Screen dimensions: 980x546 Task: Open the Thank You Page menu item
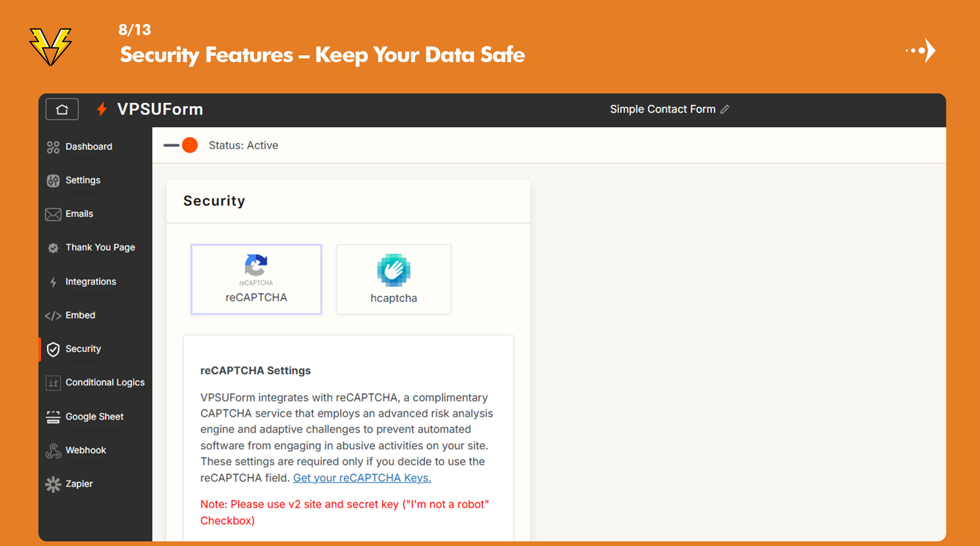[x=100, y=248]
